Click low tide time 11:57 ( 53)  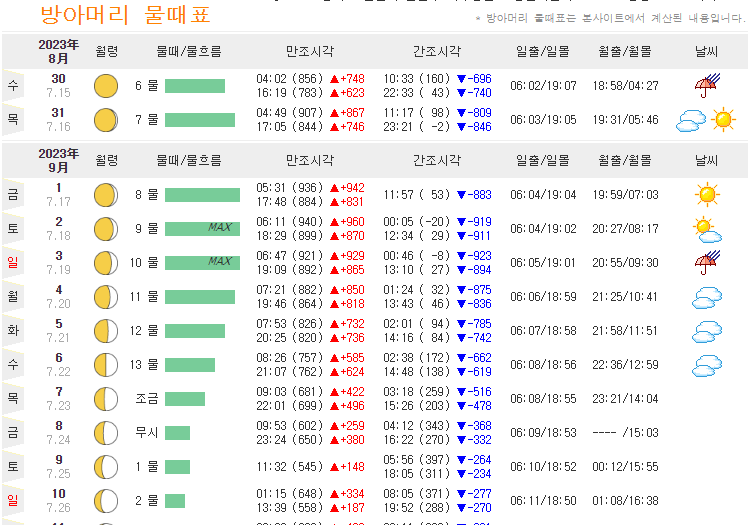click(417, 195)
